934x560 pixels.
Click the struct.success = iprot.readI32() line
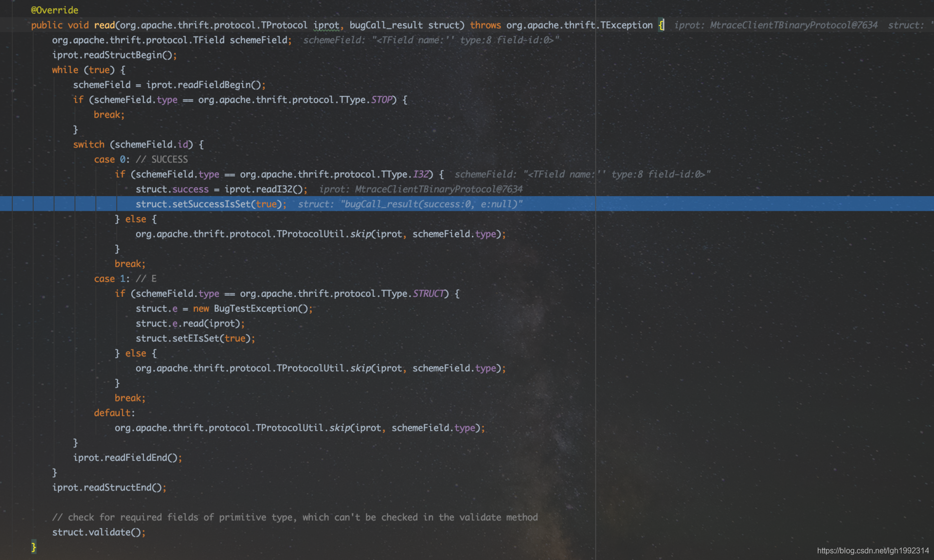pyautogui.click(x=221, y=189)
